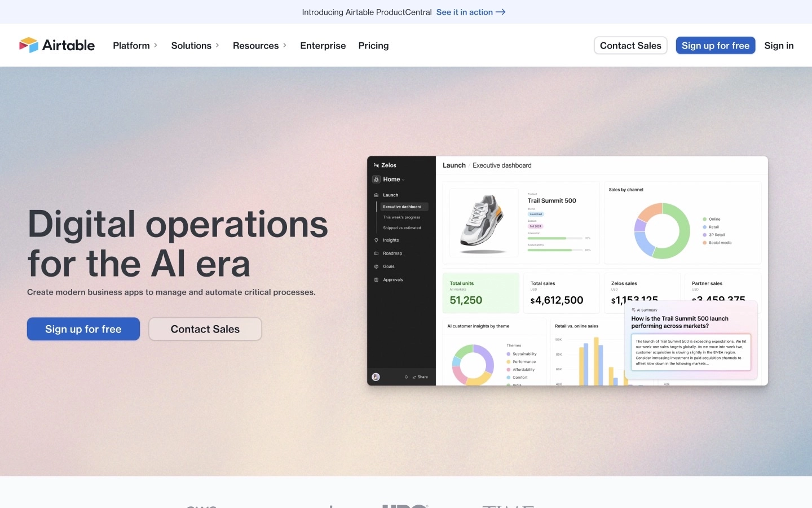Select Shipped vs estimated item
Viewport: 812px width, 508px height.
402,228
